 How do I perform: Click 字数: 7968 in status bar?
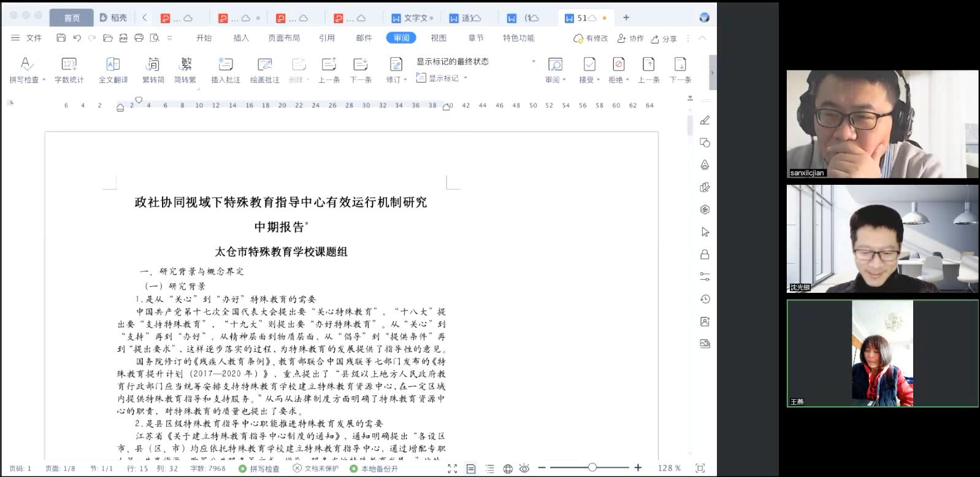tap(208, 468)
